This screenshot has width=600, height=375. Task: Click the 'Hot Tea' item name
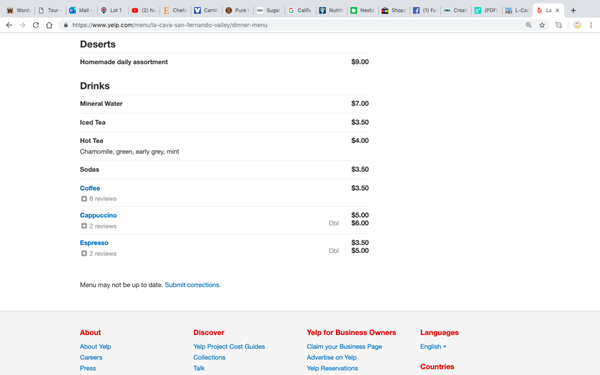(x=91, y=141)
